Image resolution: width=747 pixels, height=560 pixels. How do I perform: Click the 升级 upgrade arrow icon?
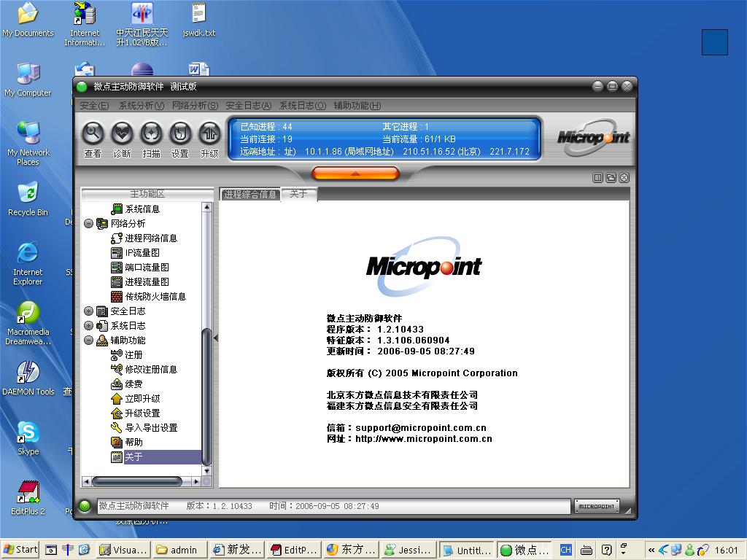coord(209,133)
